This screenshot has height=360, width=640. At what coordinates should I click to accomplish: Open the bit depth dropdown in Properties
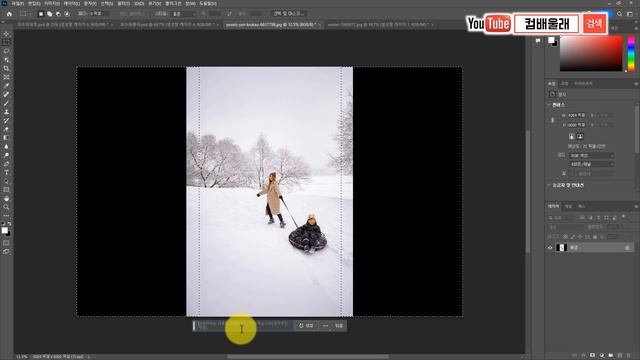tap(592, 164)
